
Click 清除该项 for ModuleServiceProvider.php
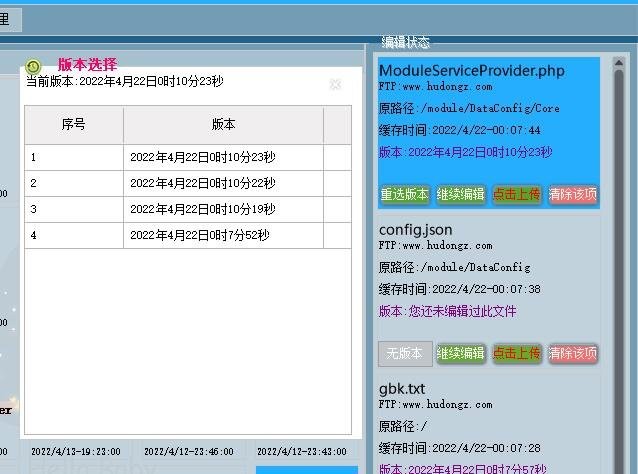pyautogui.click(x=573, y=194)
